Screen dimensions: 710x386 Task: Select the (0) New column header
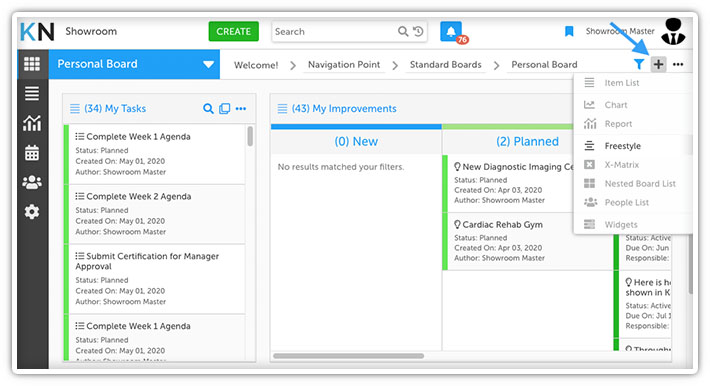(356, 141)
